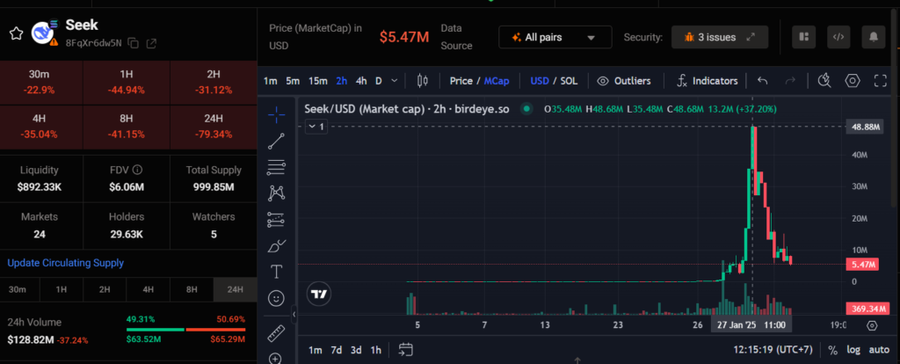Screen dimensions: 900x364
Task: Collapse the drawing toolbar side handle
Action: [x=294, y=314]
